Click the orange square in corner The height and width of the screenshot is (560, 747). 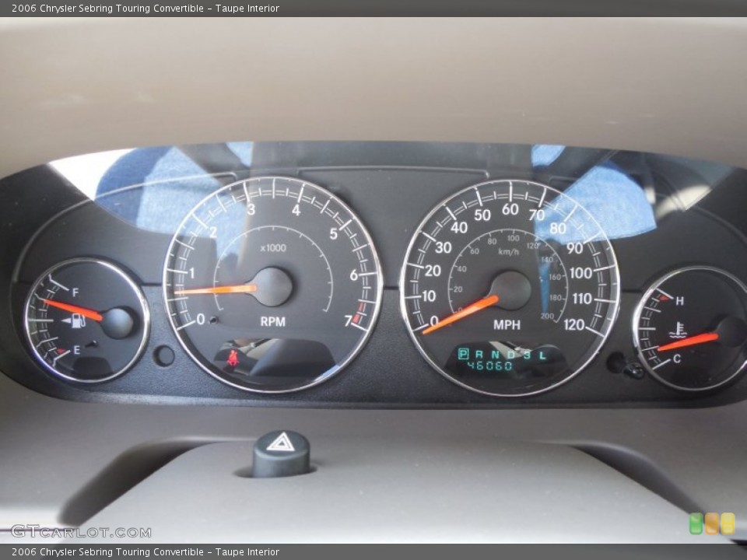pos(712,523)
